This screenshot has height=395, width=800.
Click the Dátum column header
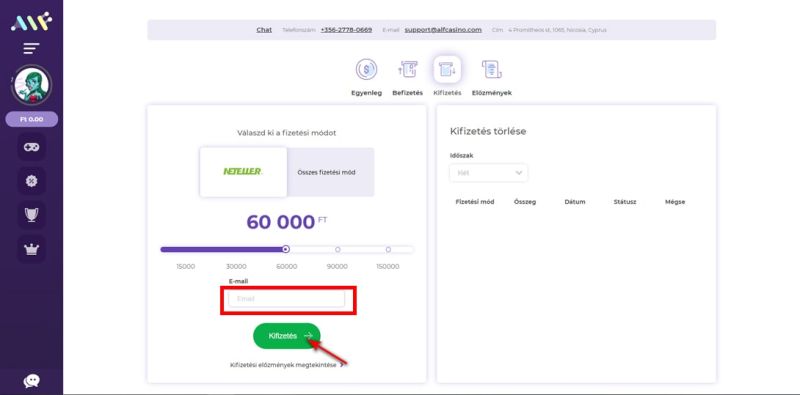pos(575,202)
